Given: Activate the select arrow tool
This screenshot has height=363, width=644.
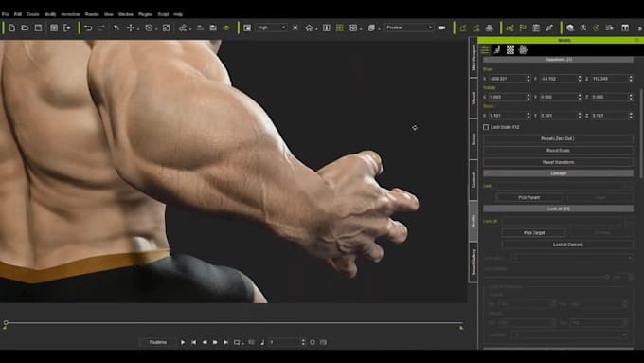Looking at the screenshot, I should pyautogui.click(x=116, y=27).
